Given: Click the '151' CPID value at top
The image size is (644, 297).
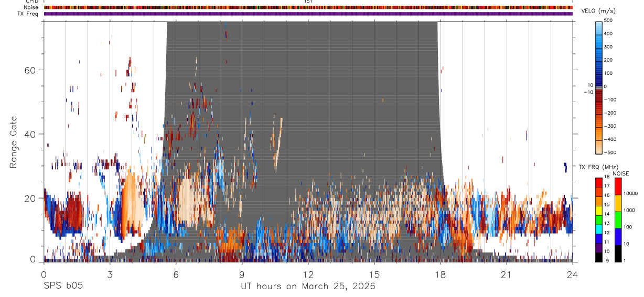Looking at the screenshot, I should (308, 2).
